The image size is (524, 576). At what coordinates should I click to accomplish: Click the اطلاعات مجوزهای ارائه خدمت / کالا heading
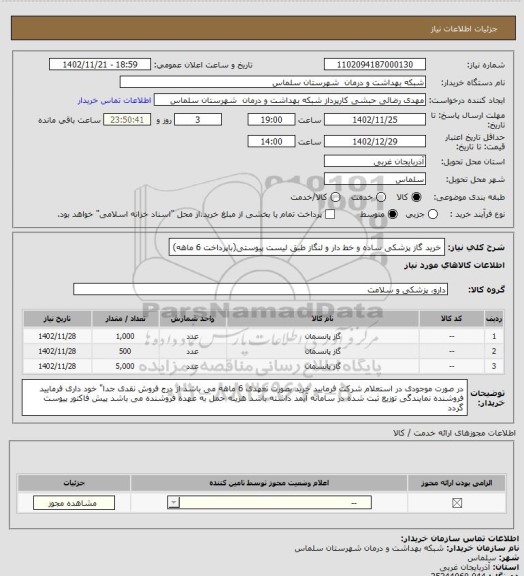pyautogui.click(x=454, y=433)
